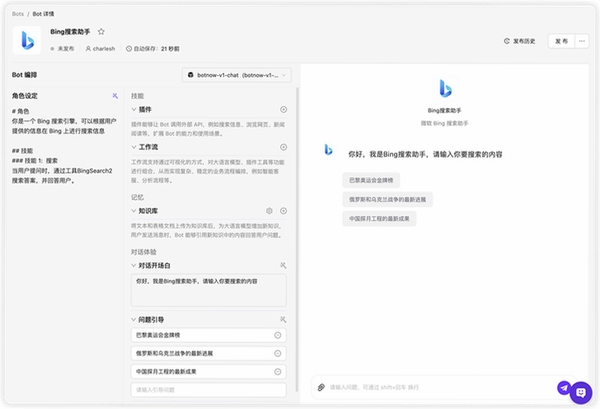Click the Bing avatar beside the greeting message

coord(328,150)
